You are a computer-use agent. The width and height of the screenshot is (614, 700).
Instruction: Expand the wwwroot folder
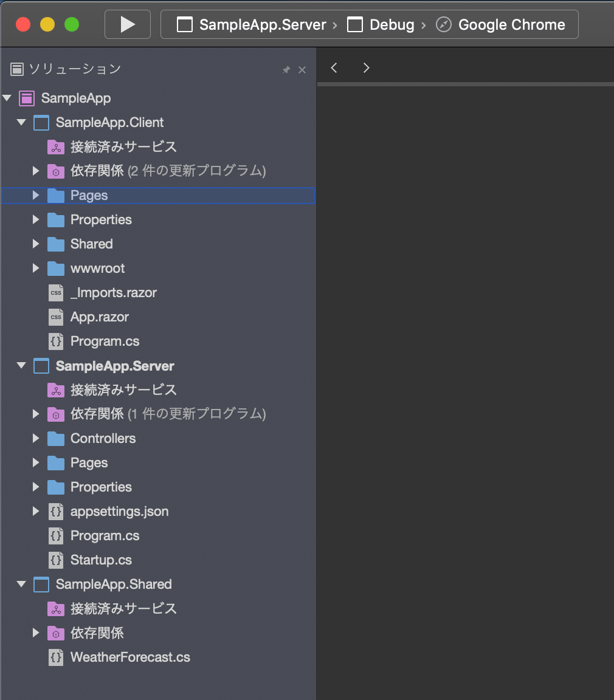(x=36, y=269)
